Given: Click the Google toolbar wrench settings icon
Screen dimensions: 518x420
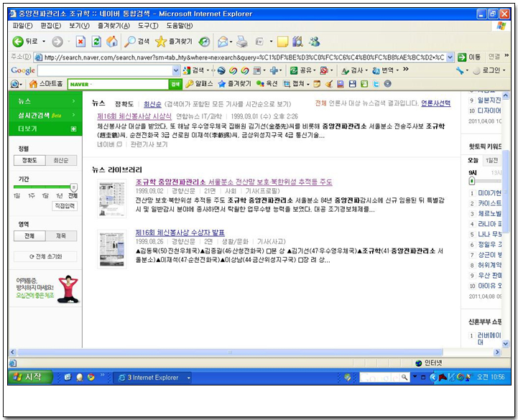Looking at the screenshot, I should (460, 70).
